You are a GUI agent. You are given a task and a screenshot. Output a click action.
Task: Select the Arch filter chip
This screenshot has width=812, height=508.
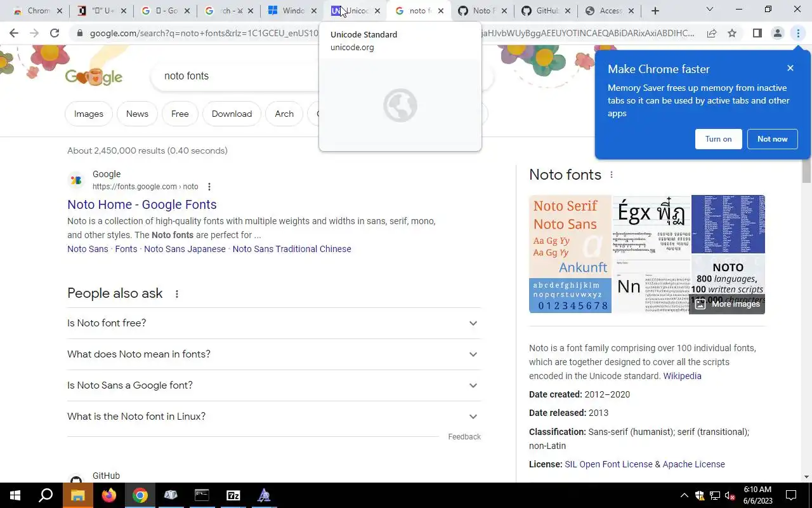(x=284, y=114)
